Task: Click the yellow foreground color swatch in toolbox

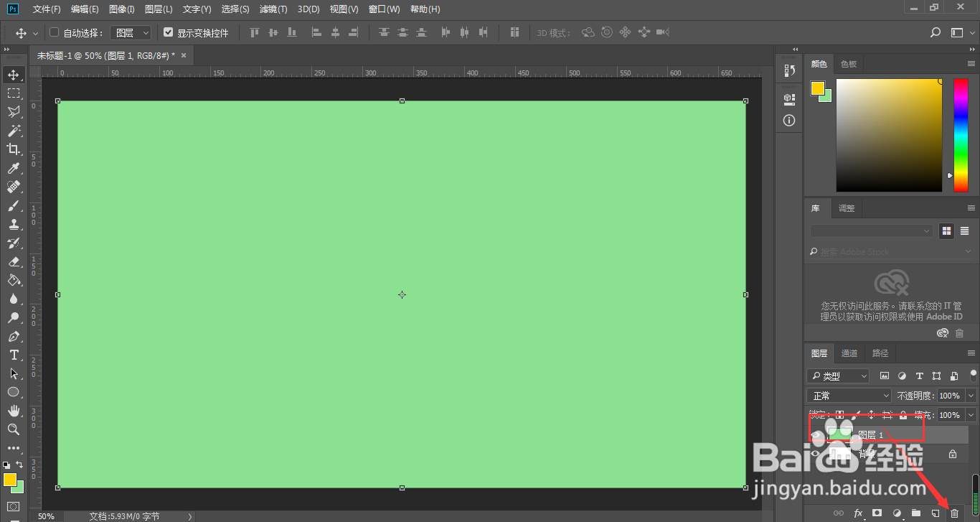Action: pos(9,480)
